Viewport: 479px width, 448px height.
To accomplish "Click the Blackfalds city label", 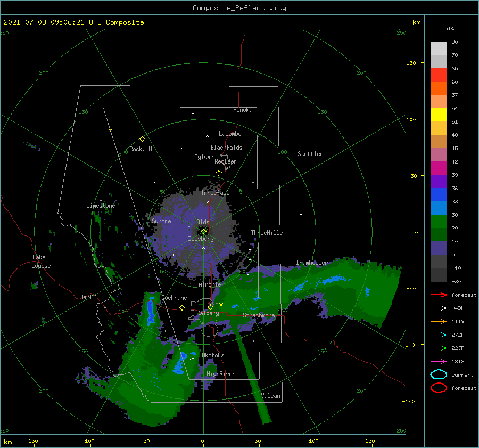I will point(226,148).
